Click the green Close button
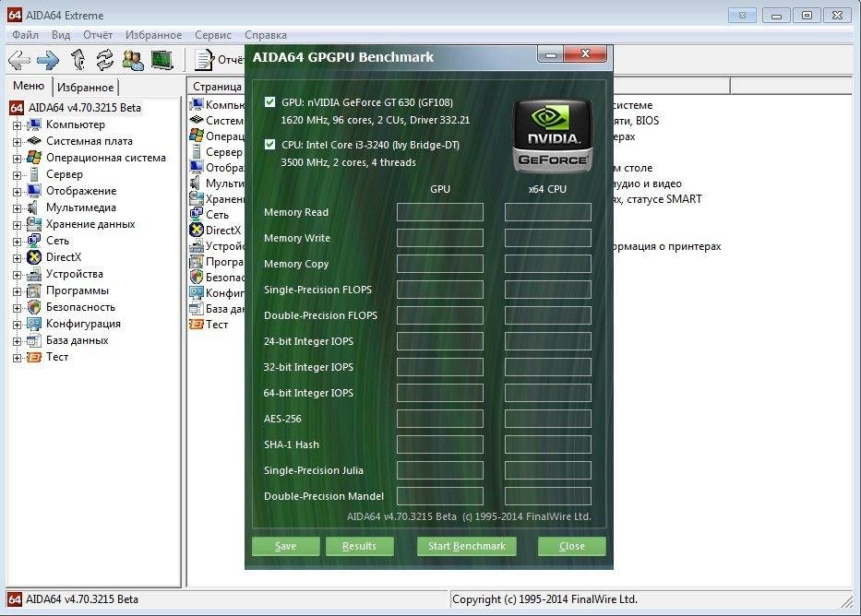 pyautogui.click(x=571, y=546)
